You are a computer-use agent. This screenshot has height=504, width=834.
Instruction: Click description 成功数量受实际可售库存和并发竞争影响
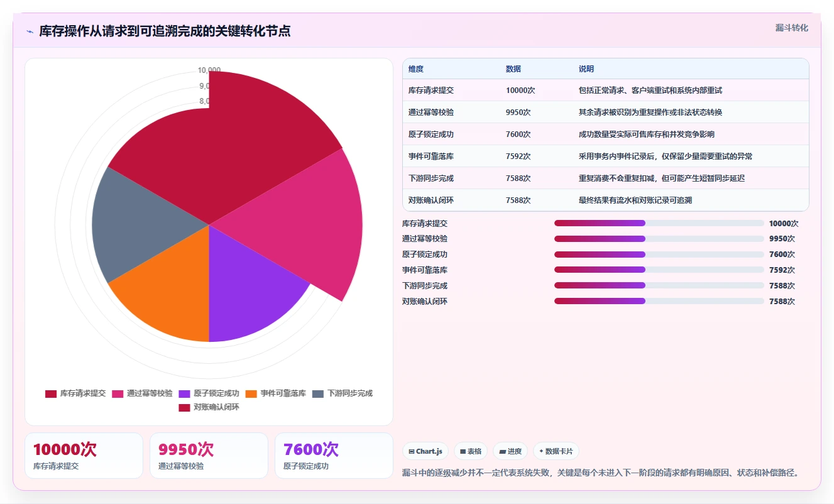[x=647, y=134]
